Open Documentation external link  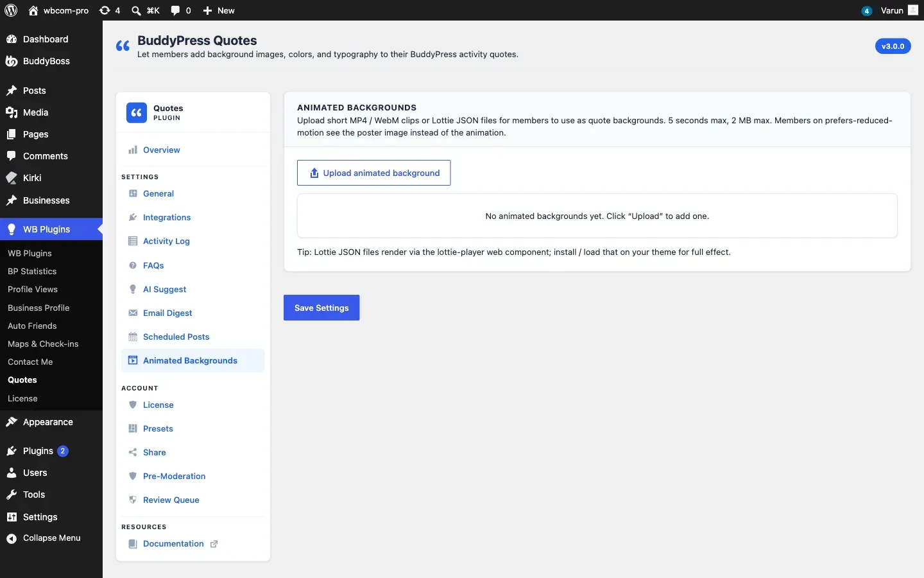coord(193,543)
